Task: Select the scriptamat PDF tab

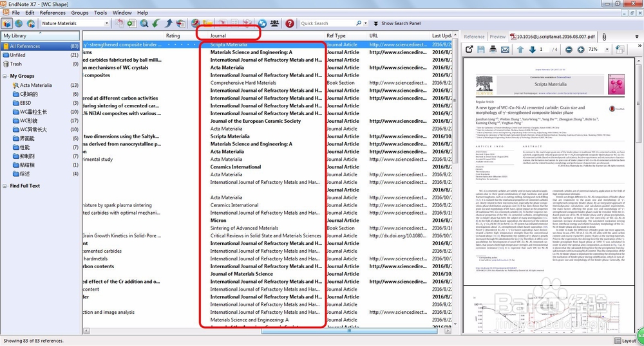Action: click(553, 37)
